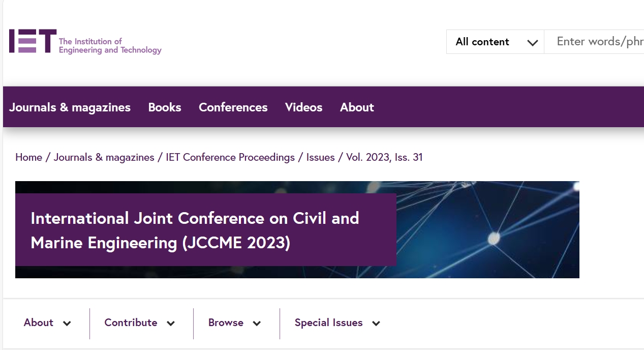Image resolution: width=644 pixels, height=350 pixels.
Task: Click Vol. 2023, Iss. 31 breadcrumb
Action: tap(384, 157)
